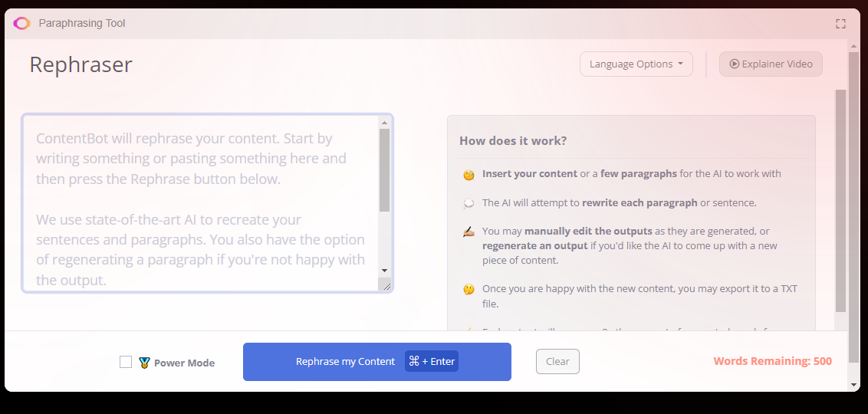Click the fullscreen expand icon

pos(840,24)
